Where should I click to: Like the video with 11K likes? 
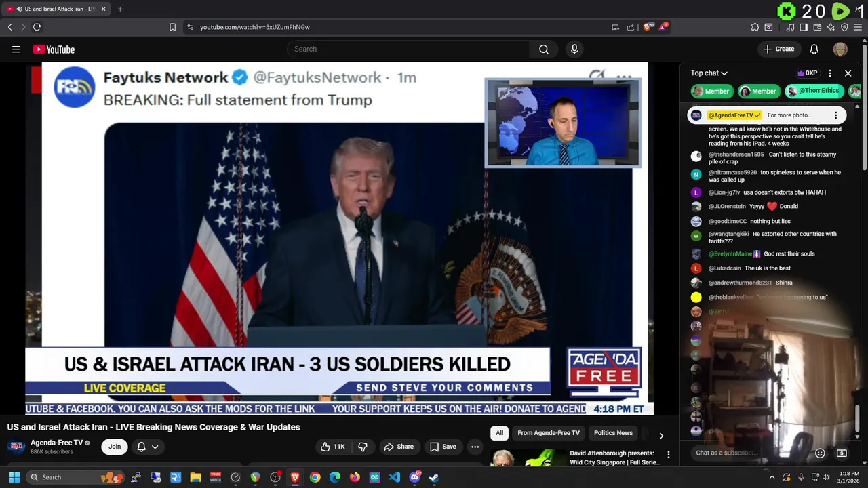(x=333, y=447)
